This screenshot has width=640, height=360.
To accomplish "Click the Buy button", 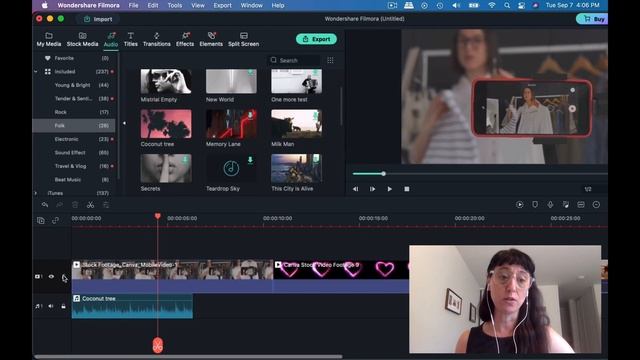I will point(592,19).
